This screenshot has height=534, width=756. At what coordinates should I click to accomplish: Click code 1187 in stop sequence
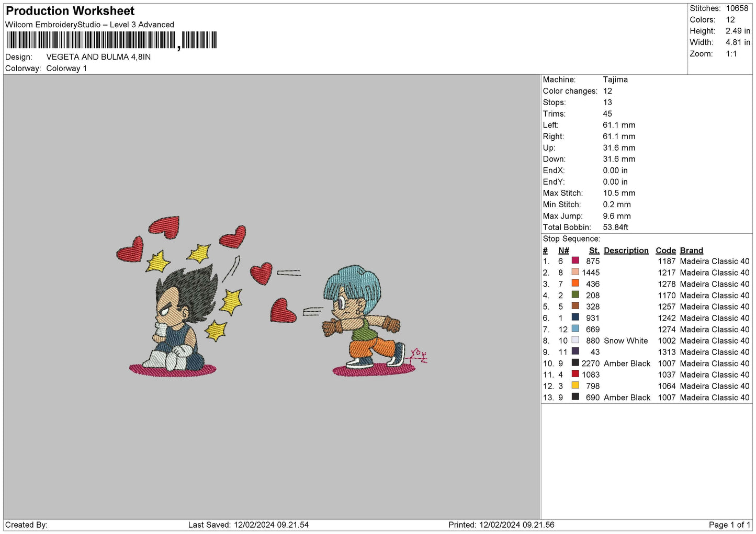(x=667, y=261)
